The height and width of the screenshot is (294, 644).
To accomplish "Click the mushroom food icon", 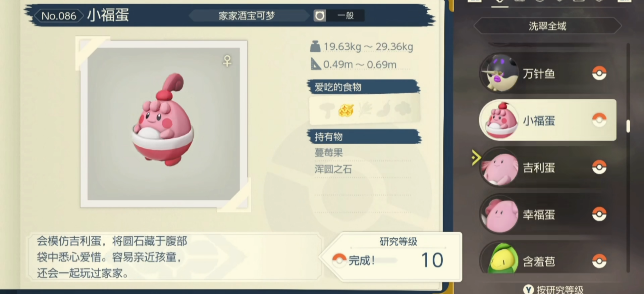I will tap(327, 110).
